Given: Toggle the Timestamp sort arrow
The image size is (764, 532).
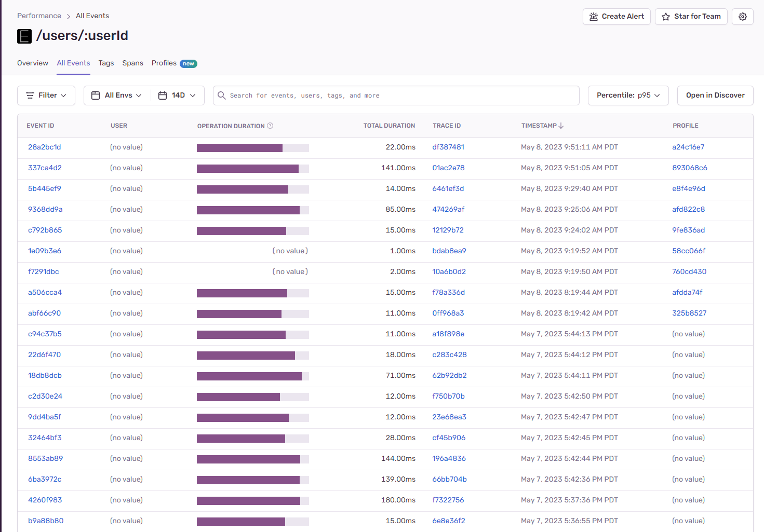Looking at the screenshot, I should tap(562, 125).
